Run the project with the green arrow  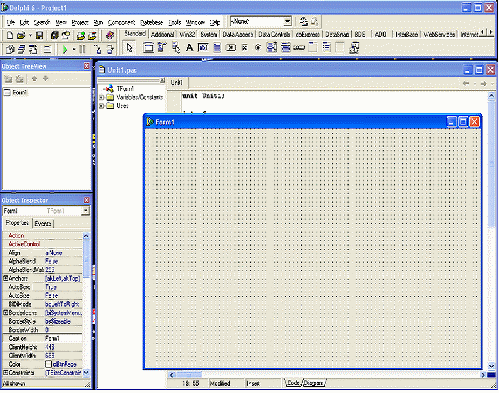pyautogui.click(x=65, y=49)
